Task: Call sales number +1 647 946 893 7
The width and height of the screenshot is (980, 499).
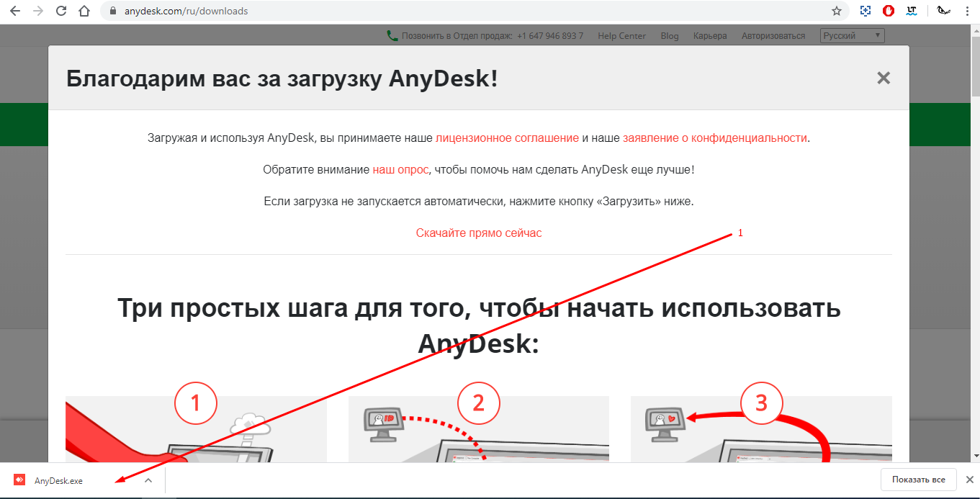Action: click(x=550, y=35)
